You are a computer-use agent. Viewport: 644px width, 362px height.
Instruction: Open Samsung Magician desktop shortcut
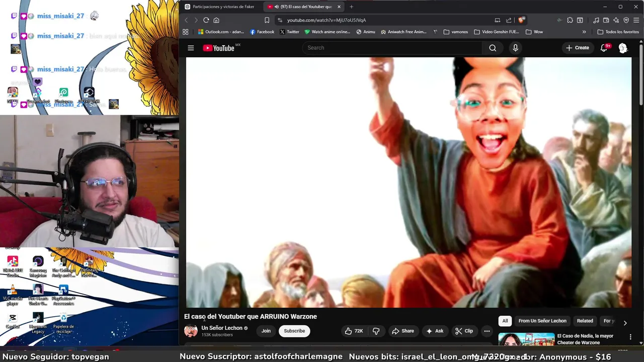(x=38, y=267)
